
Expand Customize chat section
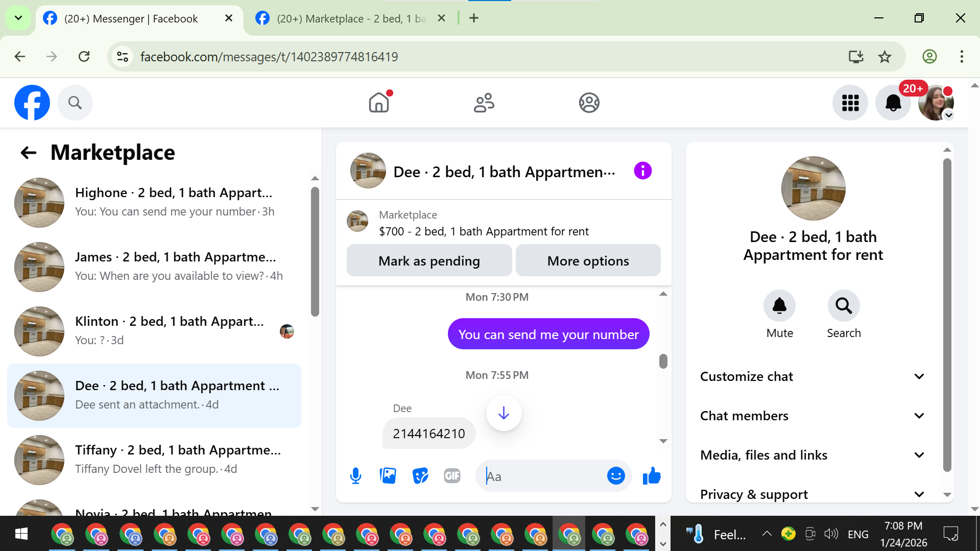[x=813, y=376]
